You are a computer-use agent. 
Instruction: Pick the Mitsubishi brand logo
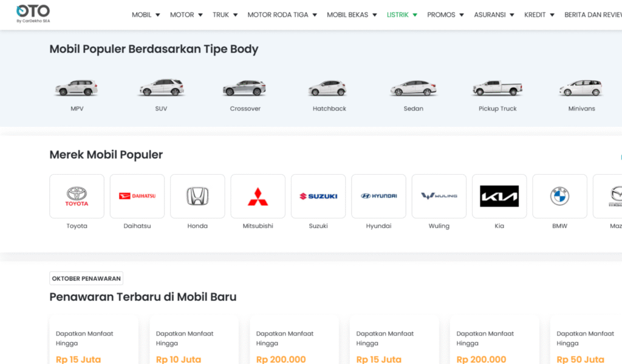tap(258, 196)
